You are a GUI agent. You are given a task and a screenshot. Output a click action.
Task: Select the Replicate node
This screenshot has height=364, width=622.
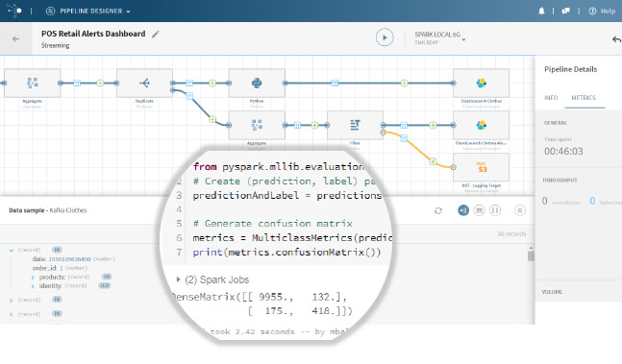point(144,83)
